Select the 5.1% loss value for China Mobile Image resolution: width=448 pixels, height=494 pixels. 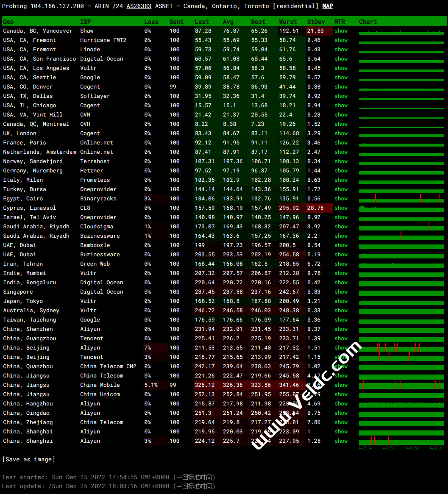coord(151,385)
